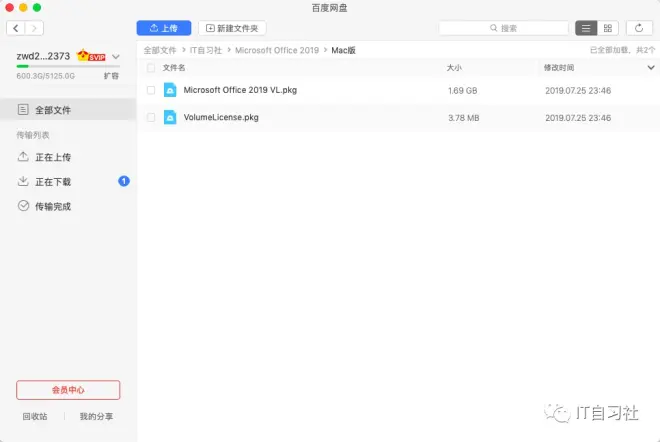
Task: Click the 上传 upload button
Action: (163, 28)
